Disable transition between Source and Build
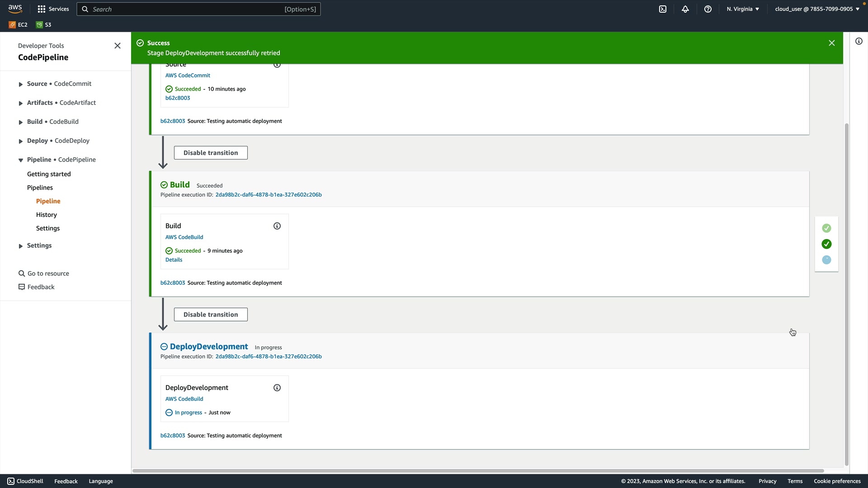The height and width of the screenshot is (488, 868). pyautogui.click(x=211, y=153)
